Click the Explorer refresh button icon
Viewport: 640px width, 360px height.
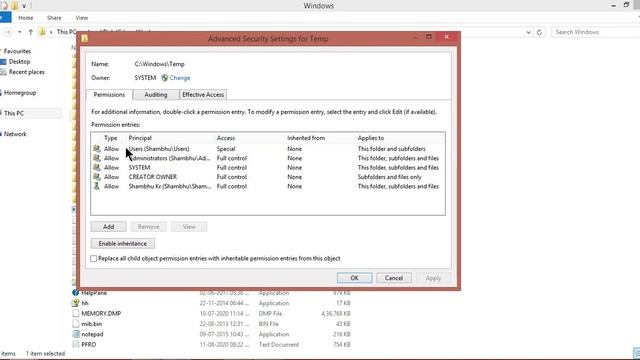[x=539, y=32]
